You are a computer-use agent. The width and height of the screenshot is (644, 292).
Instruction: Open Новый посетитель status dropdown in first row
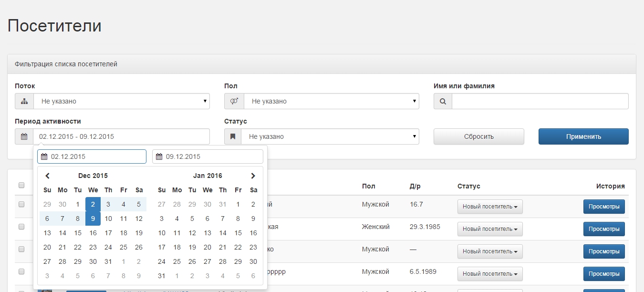490,207
